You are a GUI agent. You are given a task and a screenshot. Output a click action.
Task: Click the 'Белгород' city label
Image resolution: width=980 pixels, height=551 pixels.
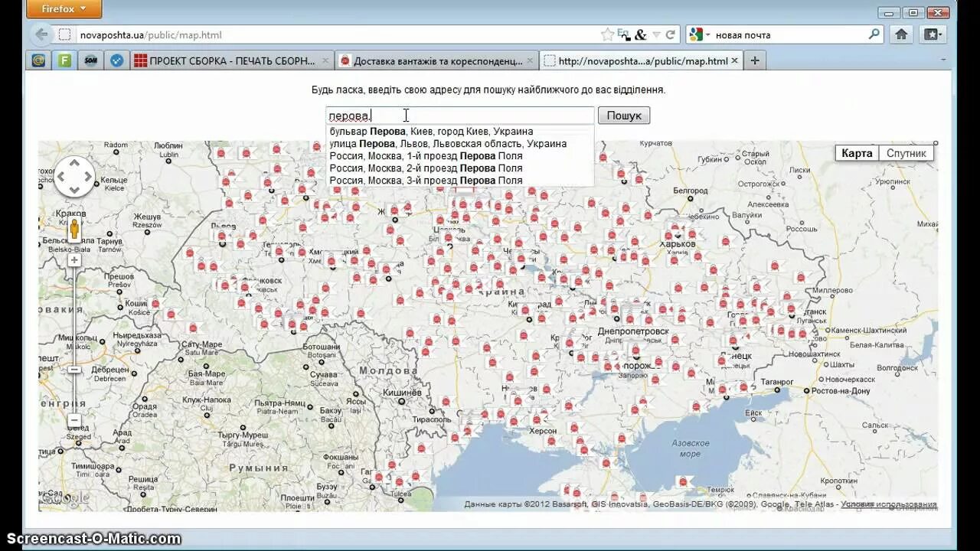tap(691, 190)
